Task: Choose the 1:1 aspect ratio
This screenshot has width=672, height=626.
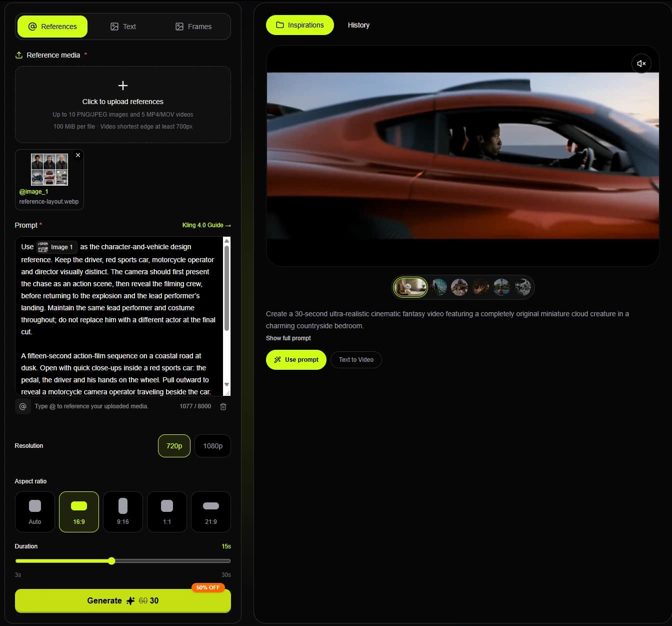Action: coord(167,511)
